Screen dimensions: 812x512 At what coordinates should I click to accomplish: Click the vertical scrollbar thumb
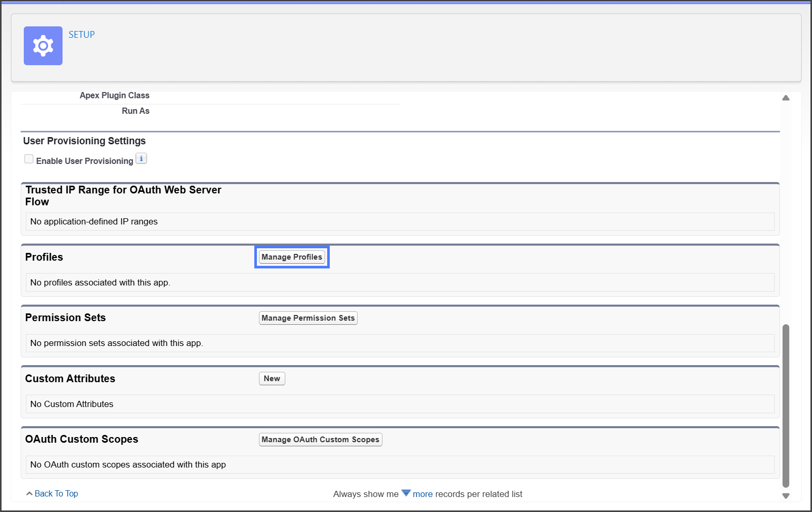pyautogui.click(x=786, y=405)
